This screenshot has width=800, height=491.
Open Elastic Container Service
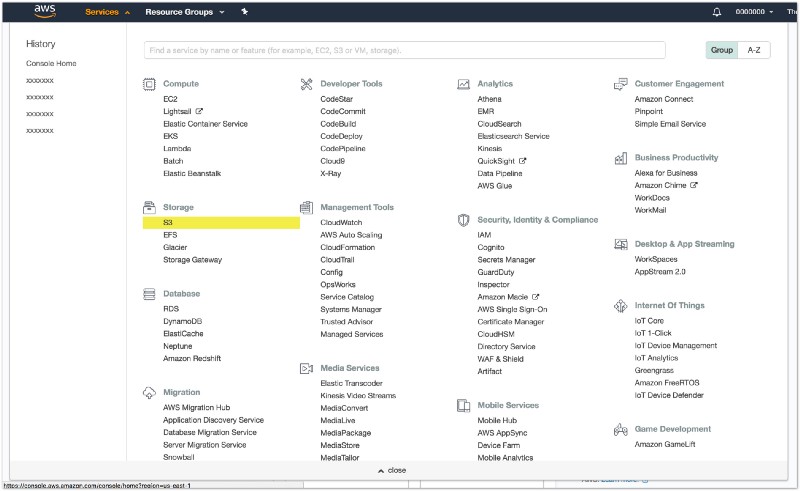pos(205,124)
